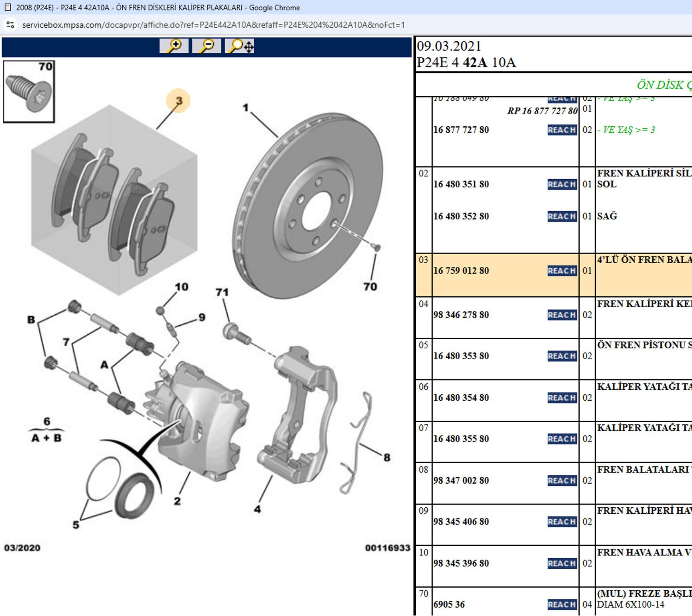Select highlighted callout 3 on brake pads
The height and width of the screenshot is (616, 692).
click(178, 101)
